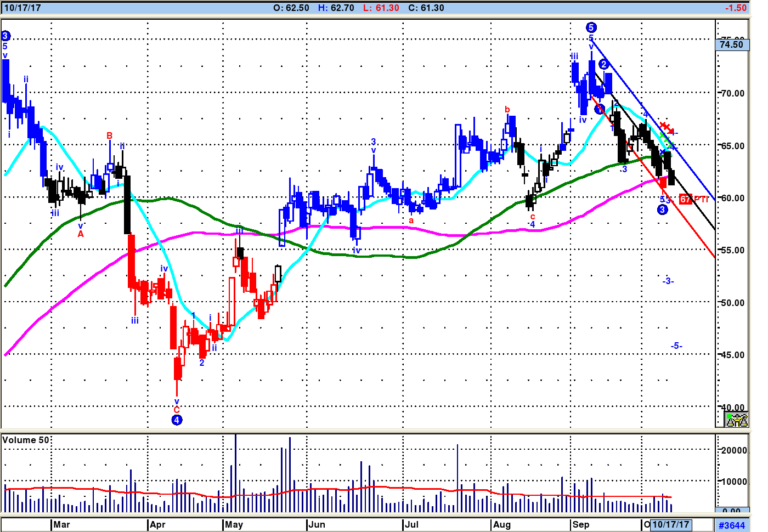
Task: Select circled wave 2 marker near September high
Action: point(604,65)
